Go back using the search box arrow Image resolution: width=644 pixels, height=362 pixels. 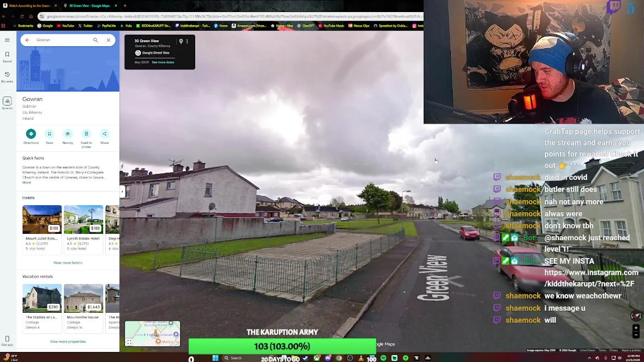point(28,40)
